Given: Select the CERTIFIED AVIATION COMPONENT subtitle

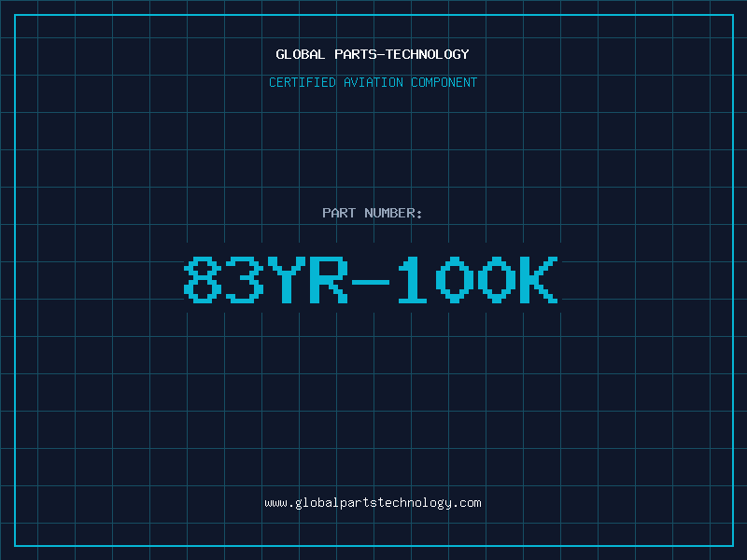Looking at the screenshot, I should pyautogui.click(x=373, y=82).
